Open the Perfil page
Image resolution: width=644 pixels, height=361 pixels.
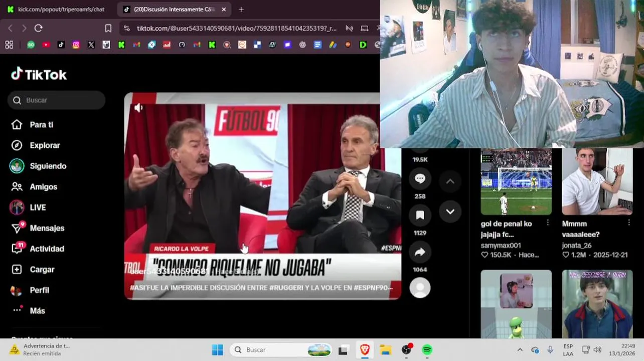pos(31,290)
